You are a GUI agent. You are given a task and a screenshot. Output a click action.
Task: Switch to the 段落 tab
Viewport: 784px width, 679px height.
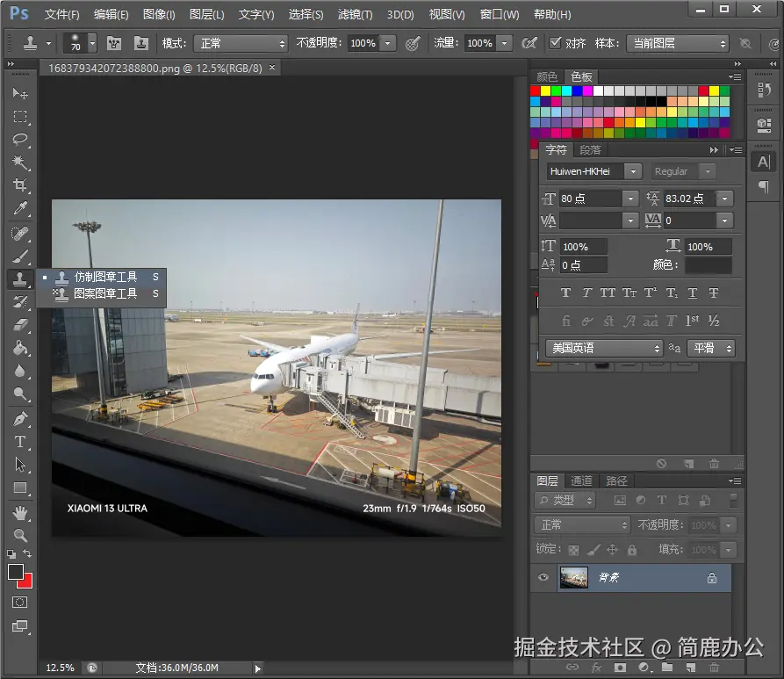coord(590,149)
